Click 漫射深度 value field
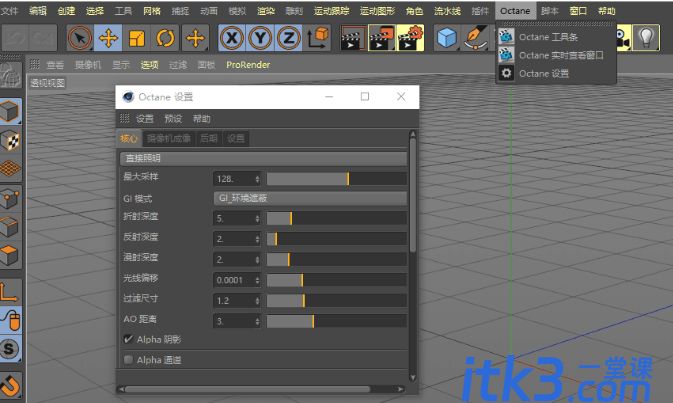 pos(236,259)
